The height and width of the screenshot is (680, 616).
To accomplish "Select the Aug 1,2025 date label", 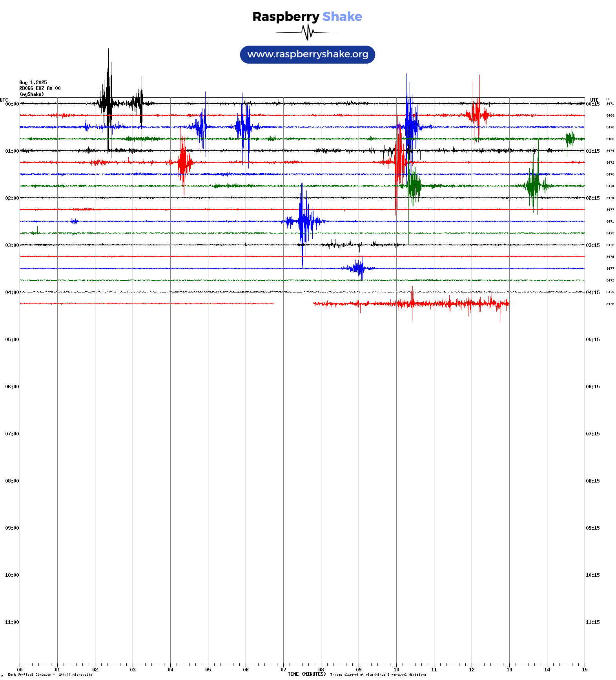I will (33, 82).
